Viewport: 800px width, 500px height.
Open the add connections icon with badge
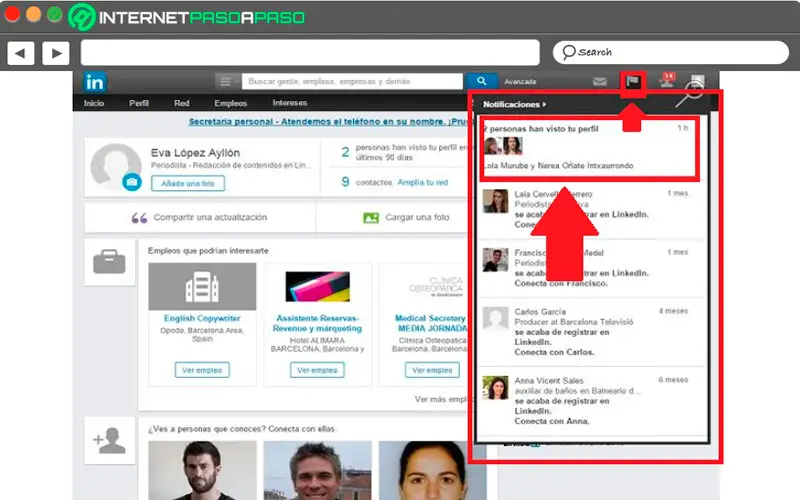(667, 80)
